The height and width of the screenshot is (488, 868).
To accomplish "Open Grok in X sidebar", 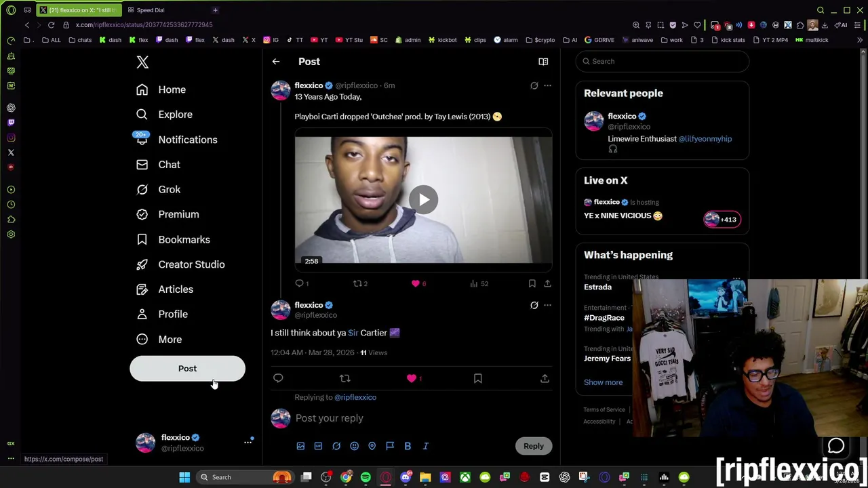I will tap(158, 190).
